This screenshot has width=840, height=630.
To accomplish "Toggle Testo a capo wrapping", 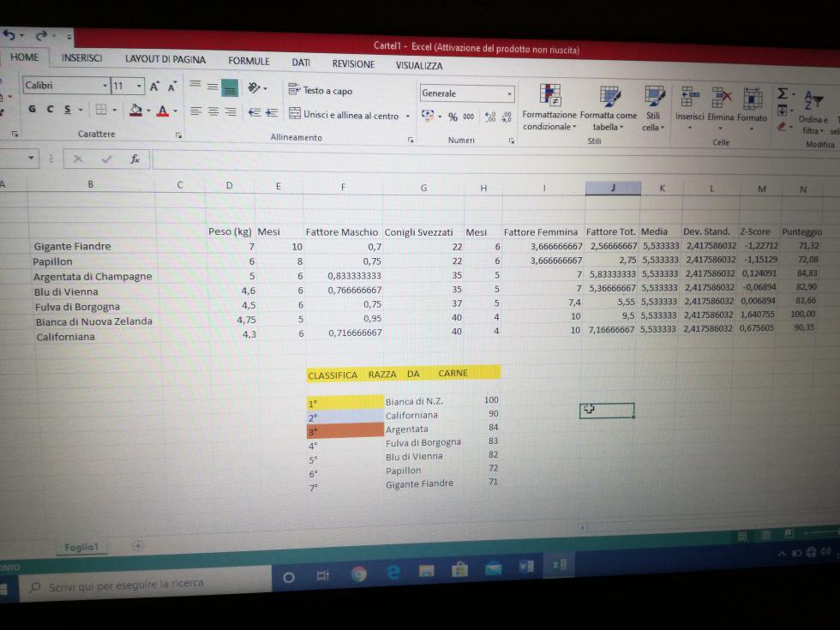I will (320, 91).
